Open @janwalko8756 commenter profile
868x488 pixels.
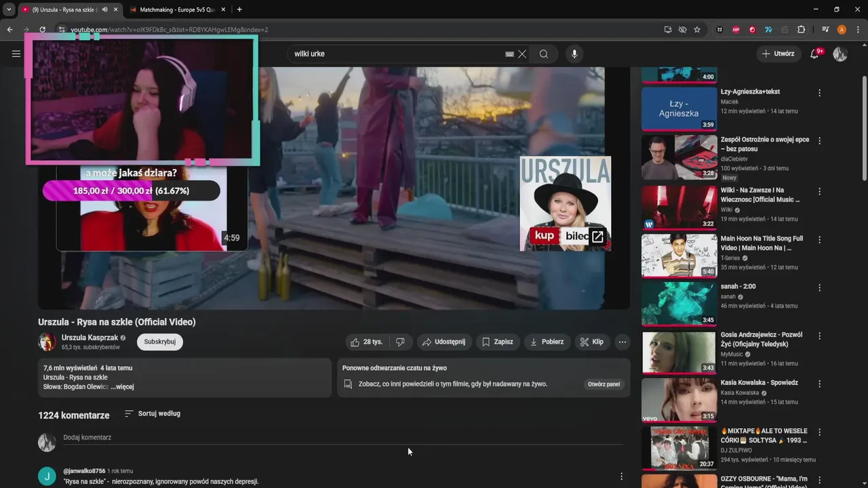pyautogui.click(x=84, y=471)
